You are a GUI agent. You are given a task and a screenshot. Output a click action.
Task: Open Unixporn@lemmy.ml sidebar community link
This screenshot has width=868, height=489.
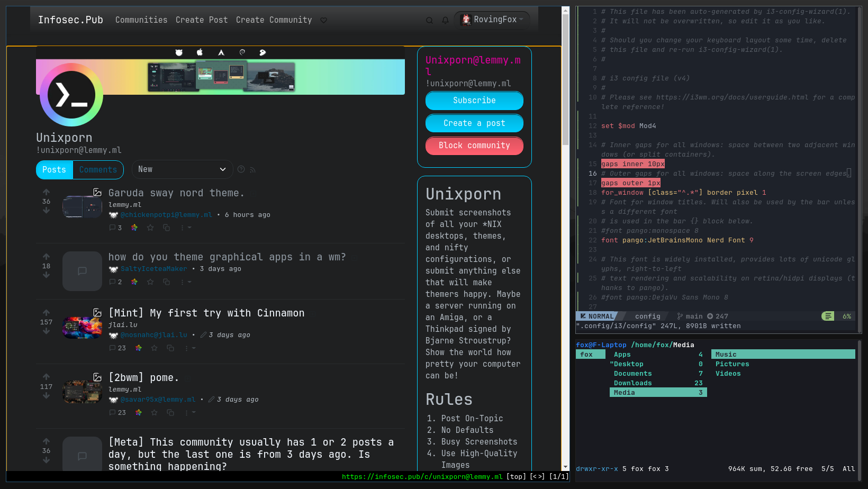click(473, 66)
